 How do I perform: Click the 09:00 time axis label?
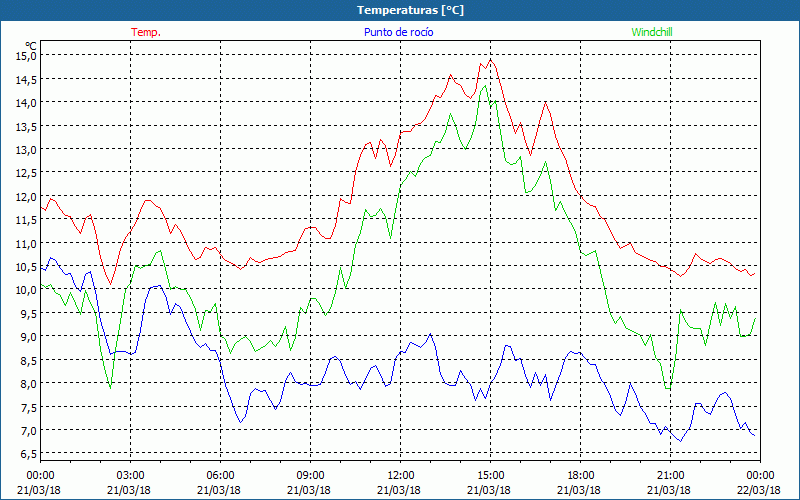(309, 476)
